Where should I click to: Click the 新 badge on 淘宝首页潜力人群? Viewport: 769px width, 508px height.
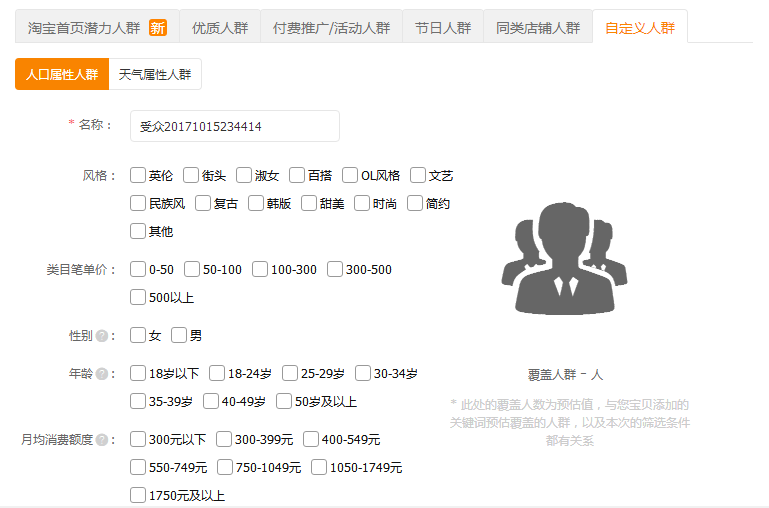point(158,28)
